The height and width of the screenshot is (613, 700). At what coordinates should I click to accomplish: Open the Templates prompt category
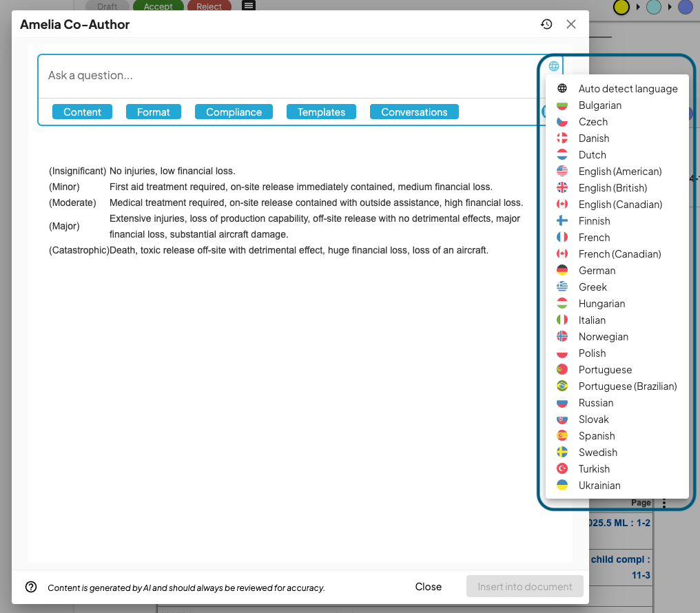point(321,112)
